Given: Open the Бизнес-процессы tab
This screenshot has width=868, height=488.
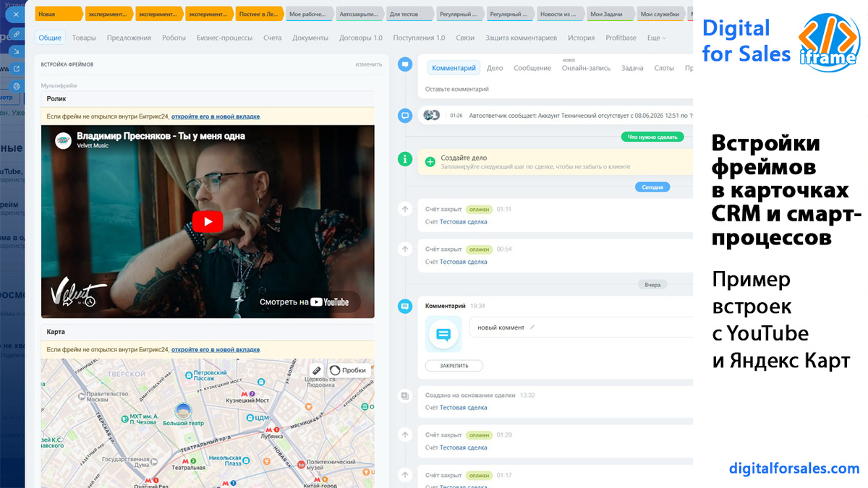Looking at the screenshot, I should coord(224,38).
